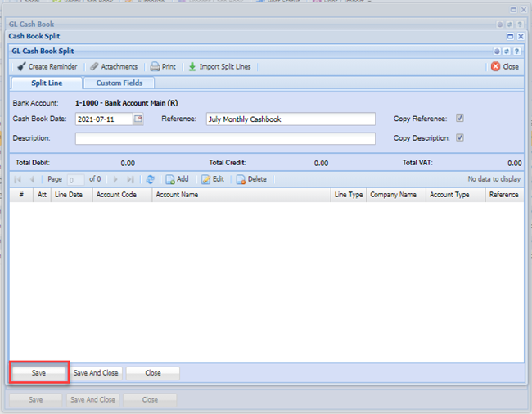Open the Cash Book Date calendar picker
532x414 pixels.
(138, 119)
